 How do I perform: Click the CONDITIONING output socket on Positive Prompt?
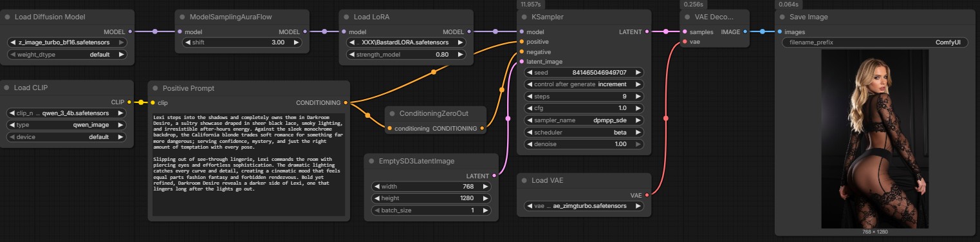tap(346, 102)
